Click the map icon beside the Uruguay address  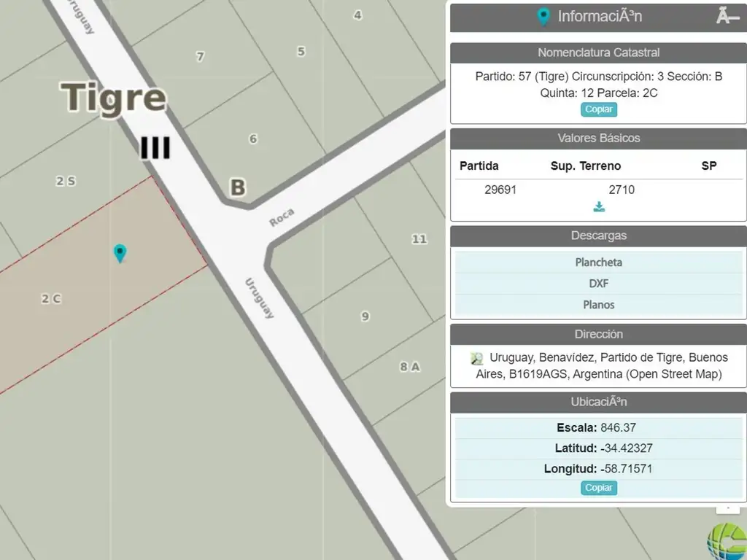coord(477,358)
